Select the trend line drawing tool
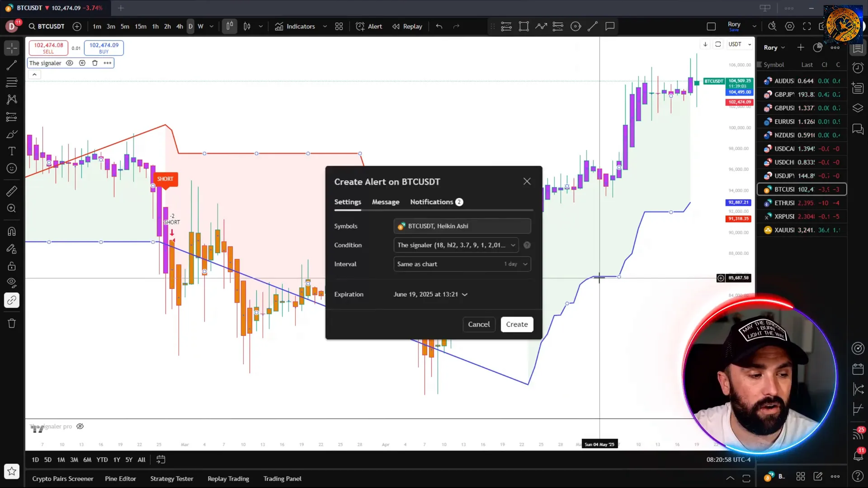Screen dimensions: 868x488 pyautogui.click(x=12, y=66)
